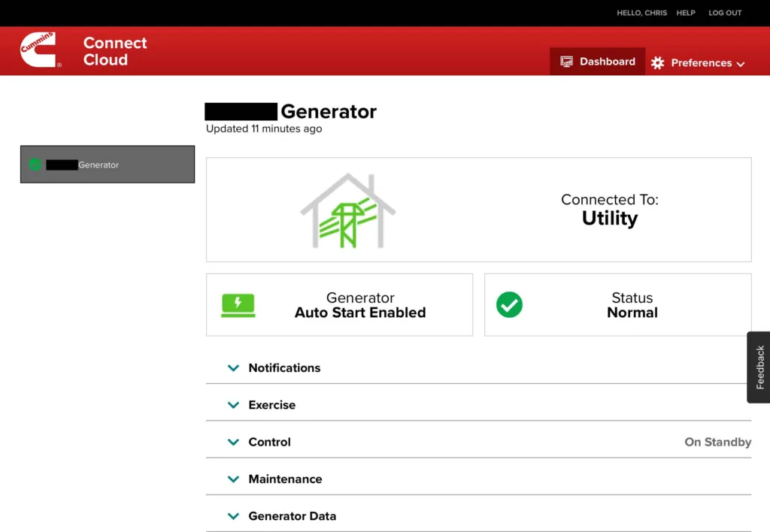
Task: Click the Preferences gear icon
Action: coord(658,63)
